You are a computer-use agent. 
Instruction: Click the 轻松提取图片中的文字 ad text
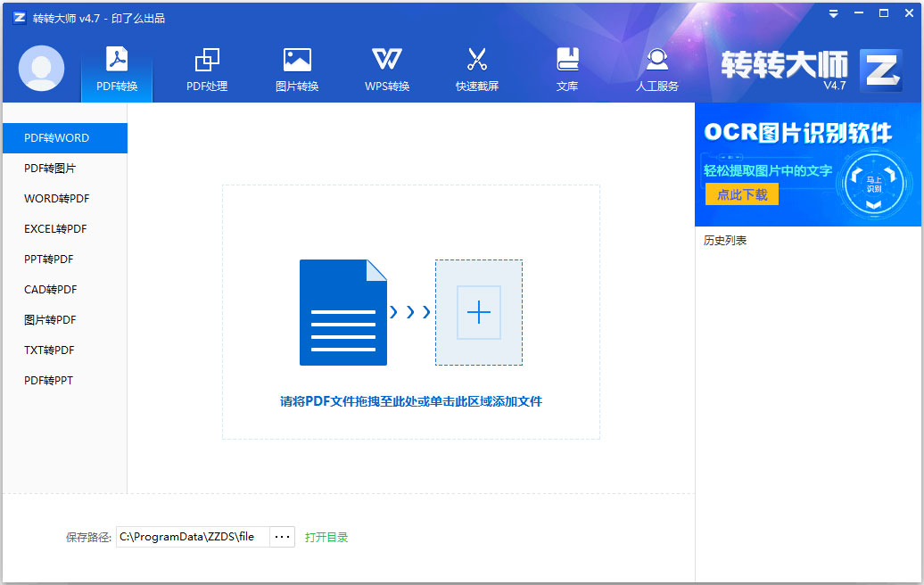pos(768,171)
